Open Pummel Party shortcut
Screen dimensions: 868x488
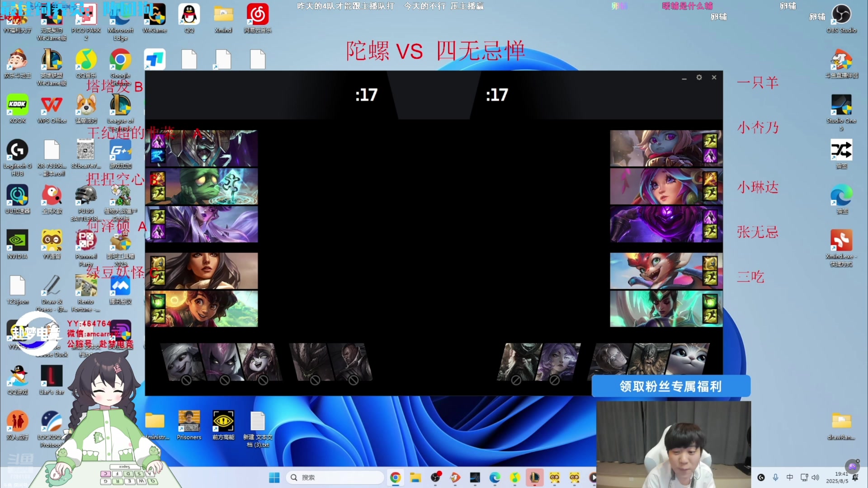coord(86,248)
